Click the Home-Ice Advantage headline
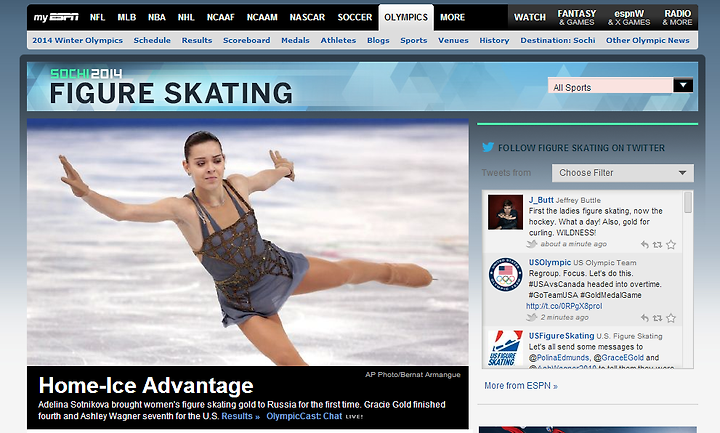This screenshot has height=433, width=720. click(x=146, y=385)
